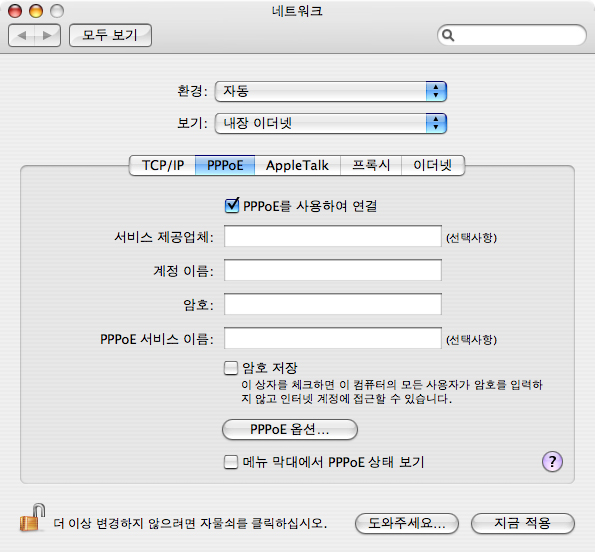Go forward with the right arrow button
Viewport: 595px width, 552px height.
click(x=47, y=35)
